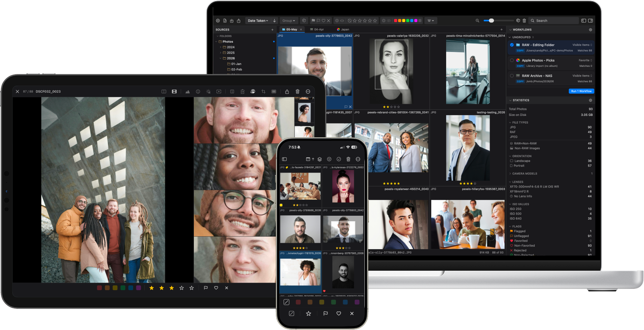
Task: Tap trash icon on iPad toolbar
Action: (x=298, y=91)
